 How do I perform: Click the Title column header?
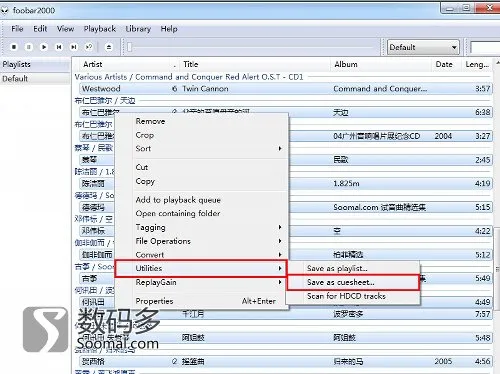tap(255, 64)
